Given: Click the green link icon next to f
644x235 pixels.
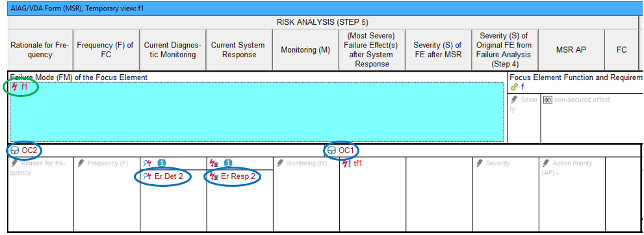Looking at the screenshot, I should tap(514, 87).
